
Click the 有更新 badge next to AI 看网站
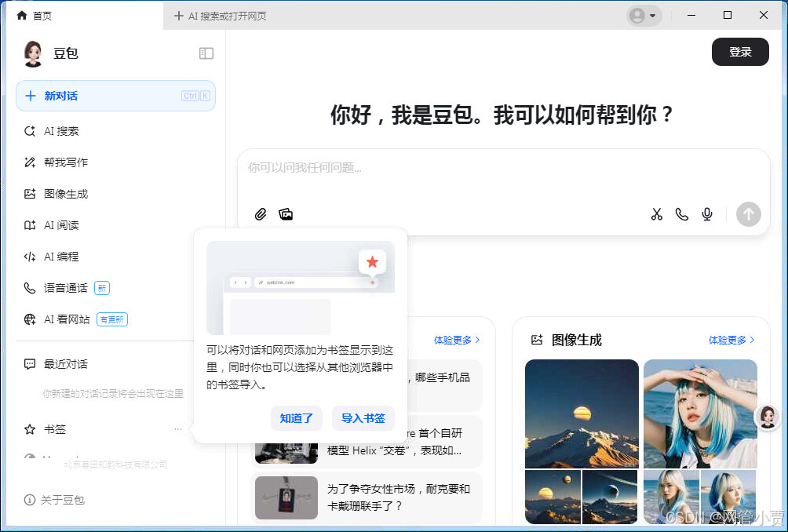click(x=112, y=319)
